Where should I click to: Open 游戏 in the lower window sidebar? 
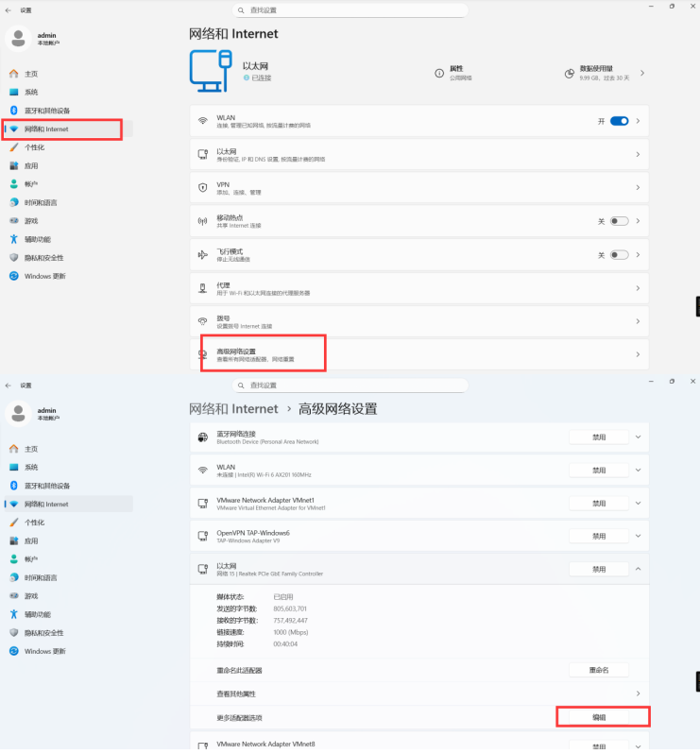tap(68, 596)
